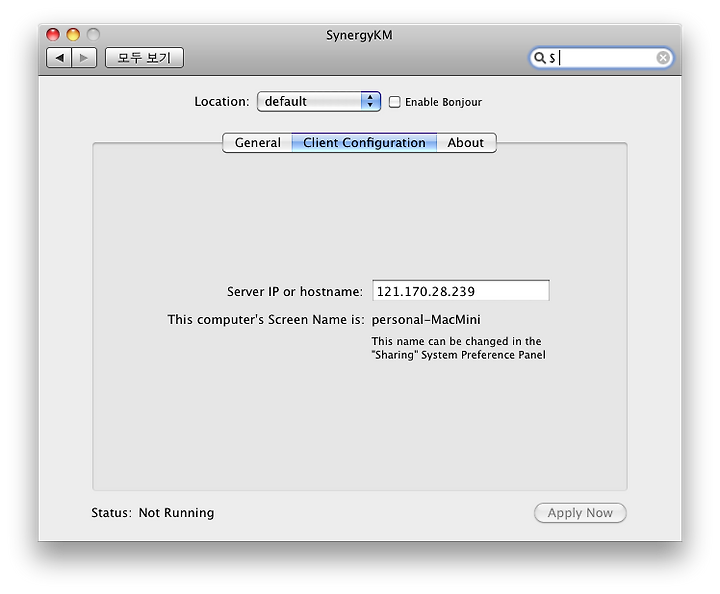Click the magnifying glass search icon

click(x=539, y=58)
